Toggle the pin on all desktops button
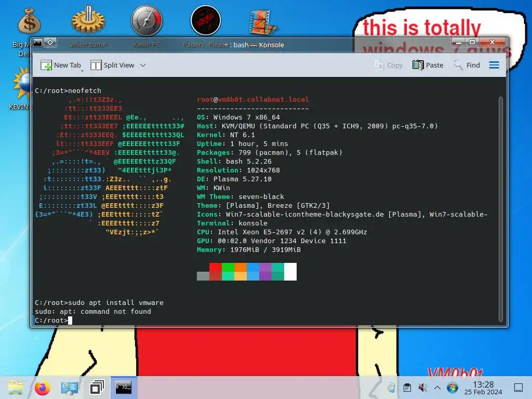 pos(50,43)
